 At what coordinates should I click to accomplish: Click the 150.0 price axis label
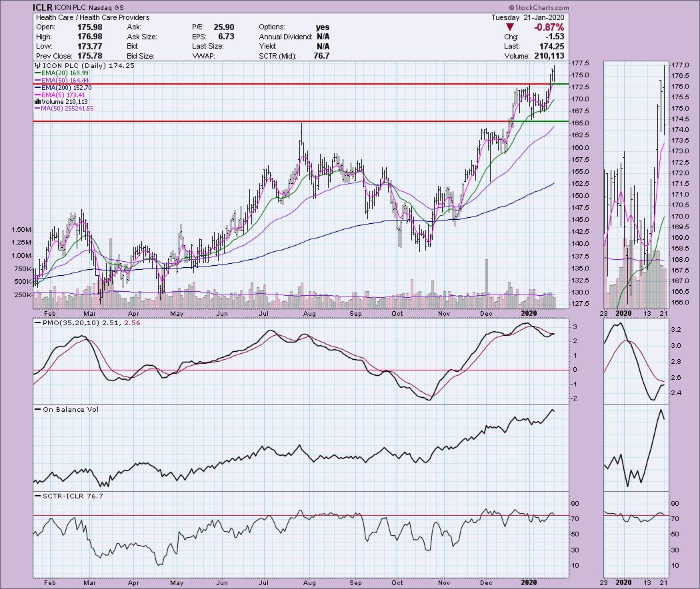581,195
